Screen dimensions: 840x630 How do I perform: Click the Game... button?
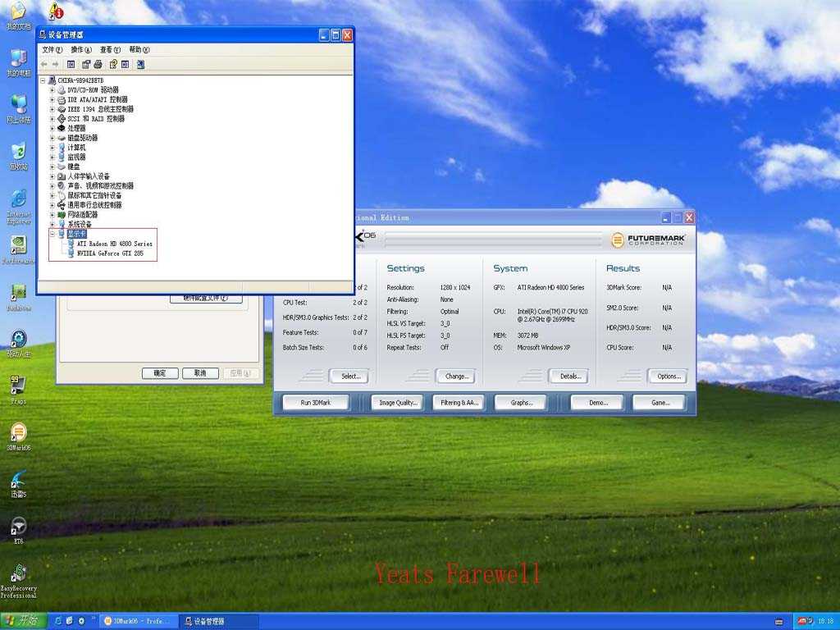coord(659,402)
